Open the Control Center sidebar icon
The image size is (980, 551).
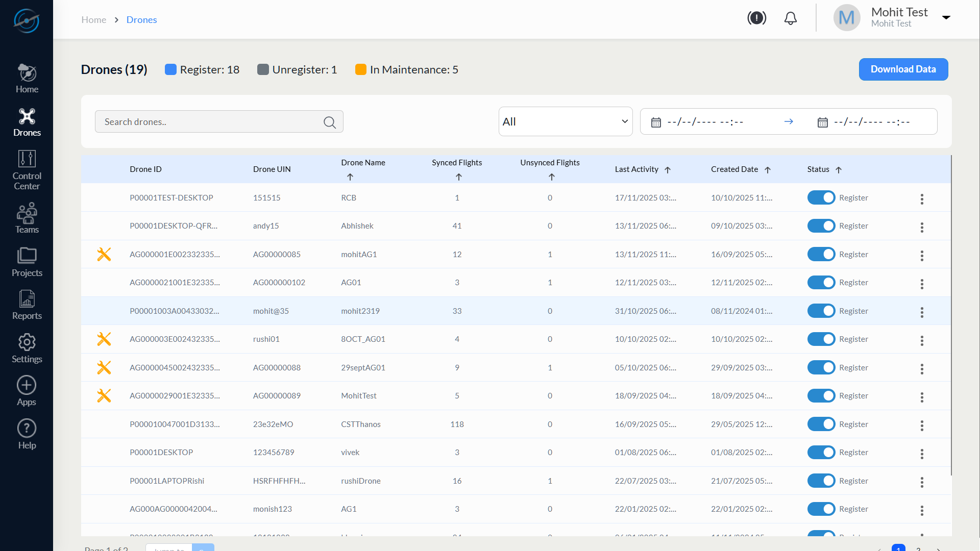coord(27,160)
